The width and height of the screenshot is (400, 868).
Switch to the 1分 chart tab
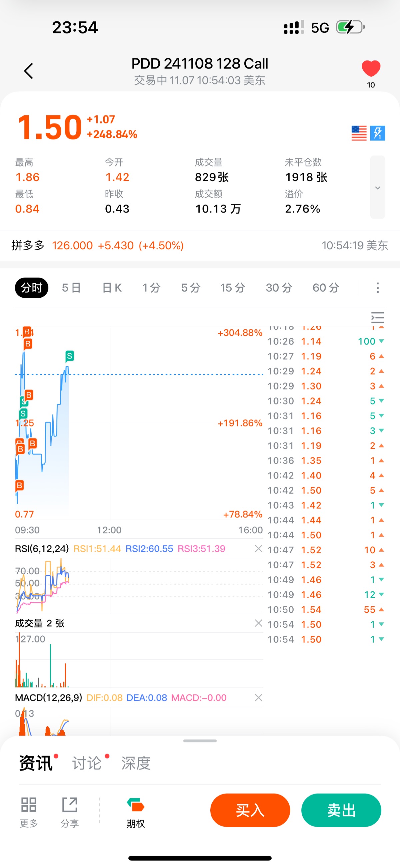(x=152, y=287)
